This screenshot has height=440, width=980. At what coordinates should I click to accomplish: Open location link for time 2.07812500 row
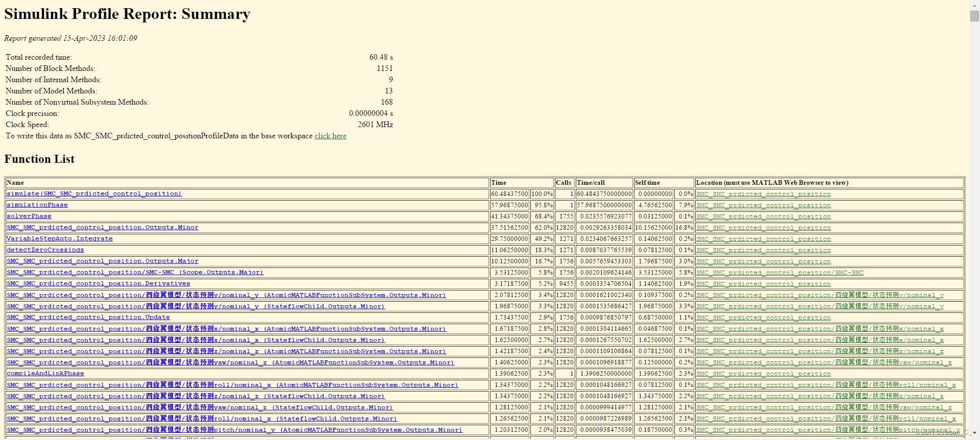820,295
